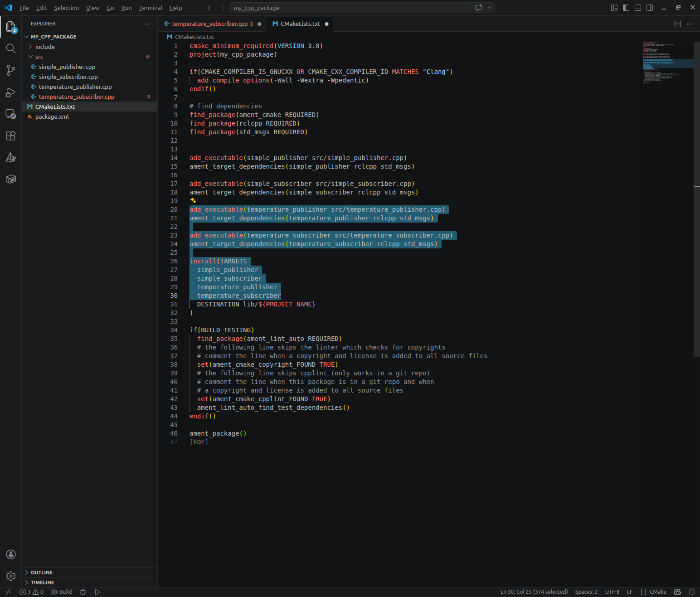Open simple_subscriber.cpp in explorer
700x597 pixels.
click(x=89, y=77)
